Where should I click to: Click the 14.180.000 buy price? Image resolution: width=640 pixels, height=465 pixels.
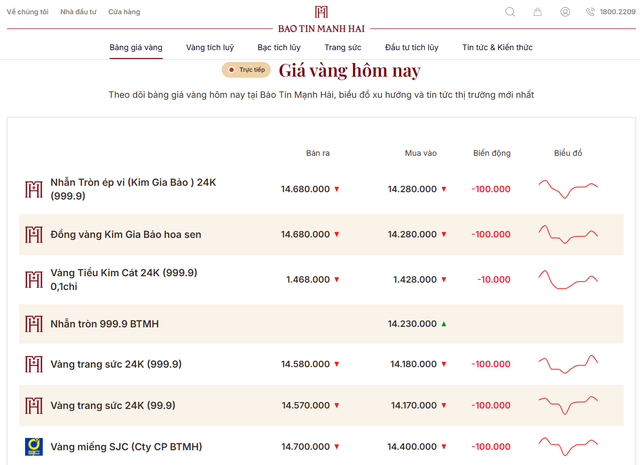(x=413, y=364)
